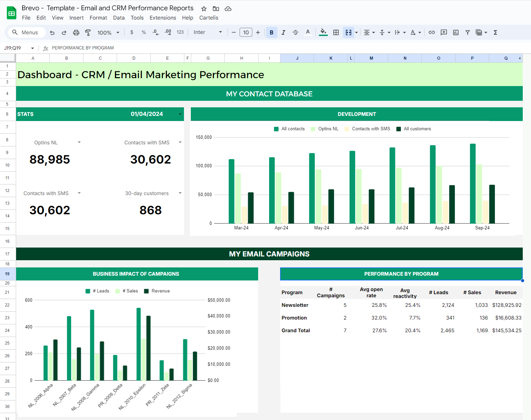
Task: Expand the merge cells options arrow
Action: (356, 33)
